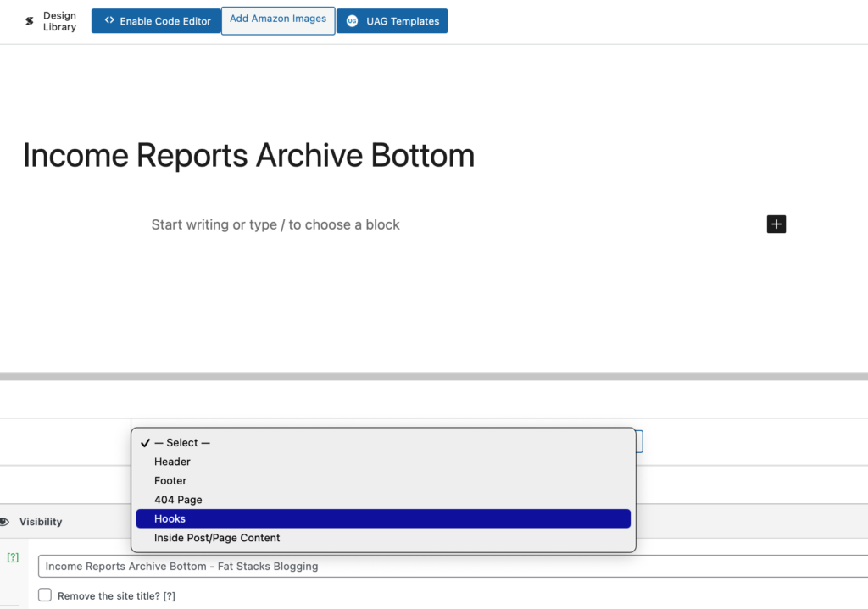Select Hooks option
The image size is (868, 609).
coord(383,518)
